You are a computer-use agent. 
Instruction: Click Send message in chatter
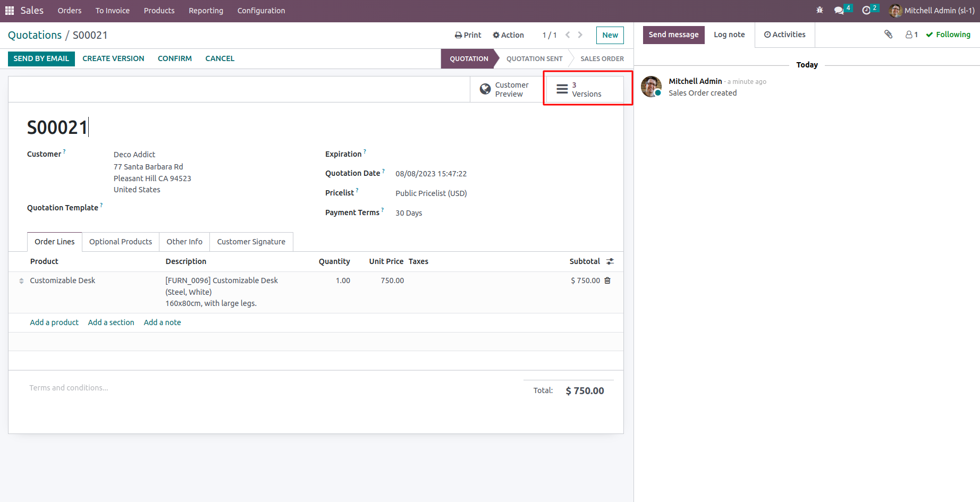pyautogui.click(x=674, y=35)
